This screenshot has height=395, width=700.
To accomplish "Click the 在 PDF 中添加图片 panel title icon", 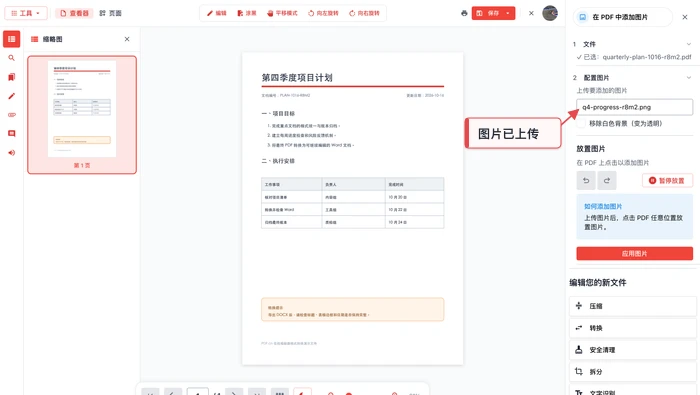I will [x=583, y=17].
